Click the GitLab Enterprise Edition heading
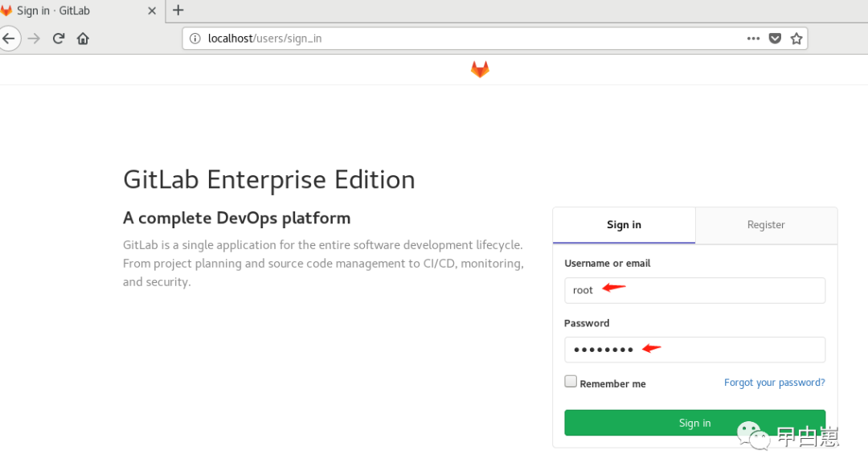 (x=269, y=180)
